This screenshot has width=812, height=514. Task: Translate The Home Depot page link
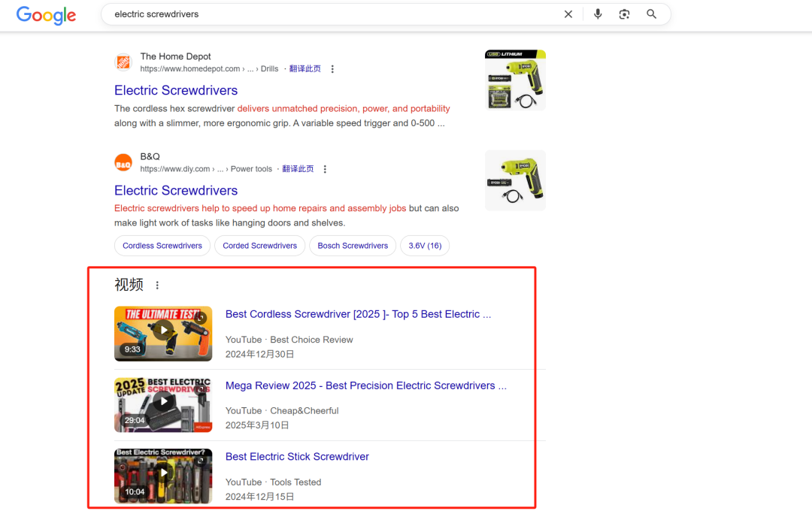(305, 69)
